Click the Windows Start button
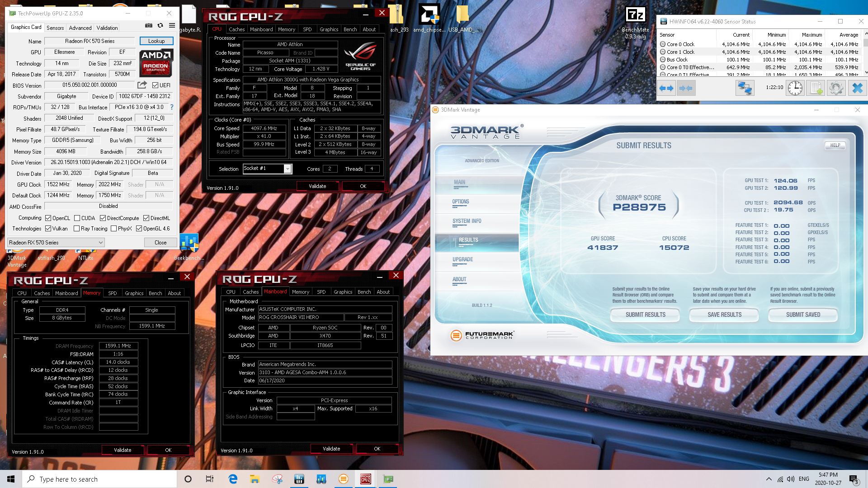 tap(11, 479)
